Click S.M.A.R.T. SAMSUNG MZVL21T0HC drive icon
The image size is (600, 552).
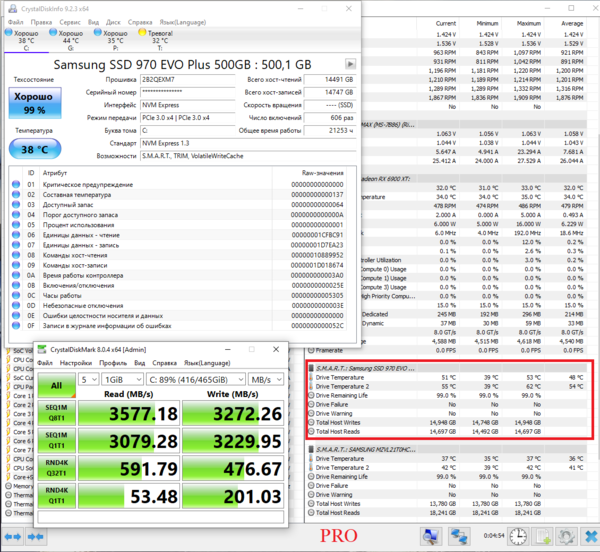pos(311,449)
